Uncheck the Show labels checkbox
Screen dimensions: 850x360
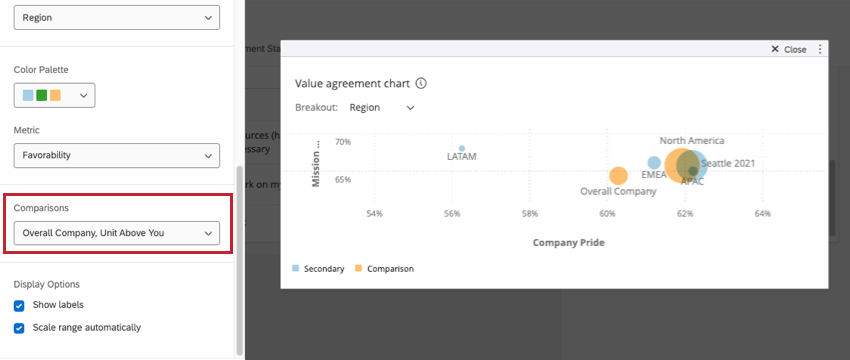pos(19,306)
